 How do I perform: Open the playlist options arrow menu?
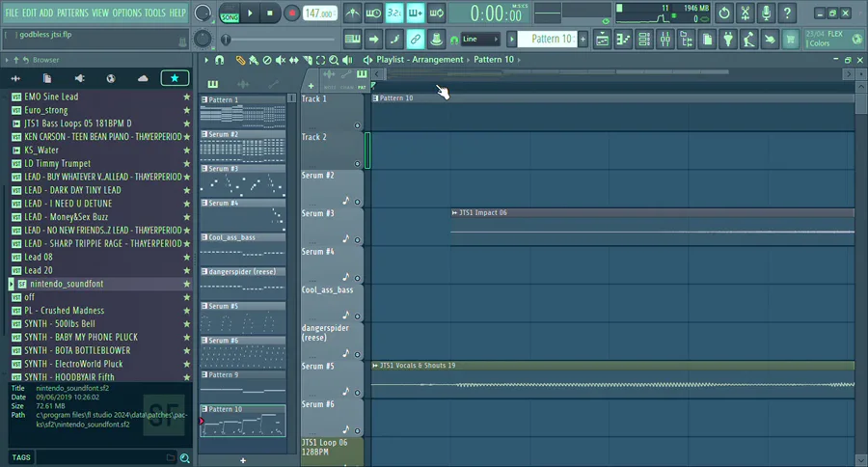(206, 60)
